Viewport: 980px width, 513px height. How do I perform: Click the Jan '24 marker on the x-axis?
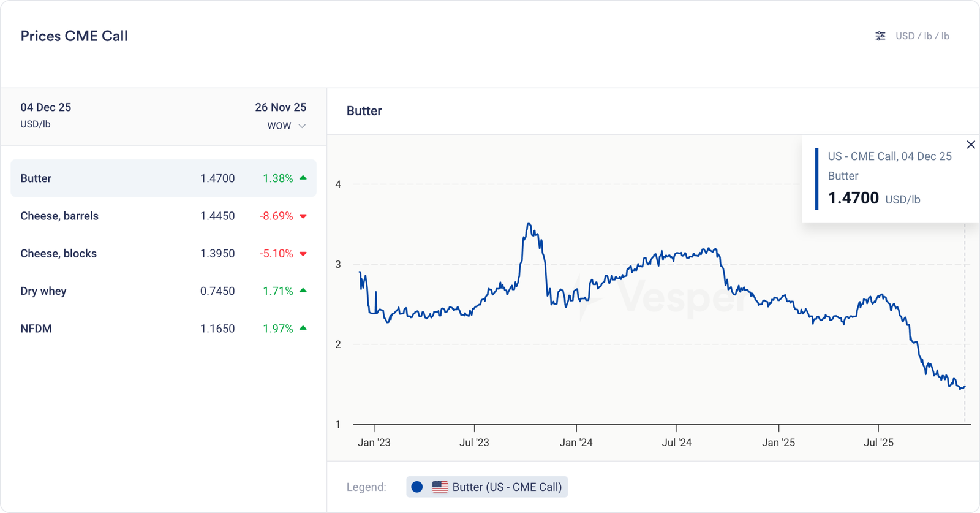(576, 442)
